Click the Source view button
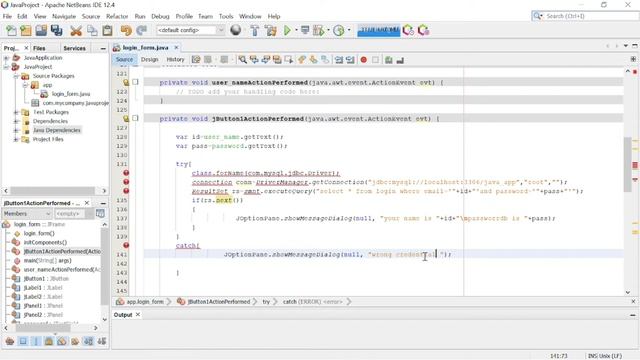 pyautogui.click(x=124, y=60)
